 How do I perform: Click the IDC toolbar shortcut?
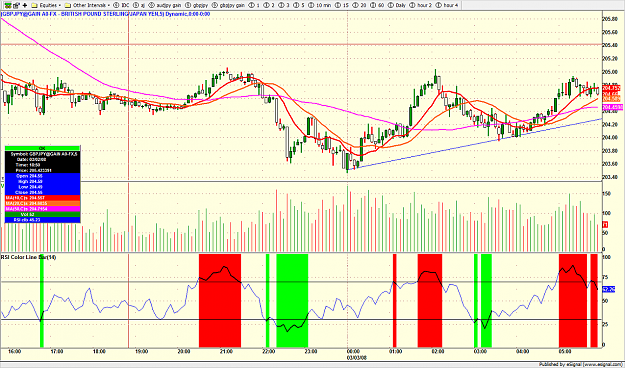pyautogui.click(x=121, y=5)
